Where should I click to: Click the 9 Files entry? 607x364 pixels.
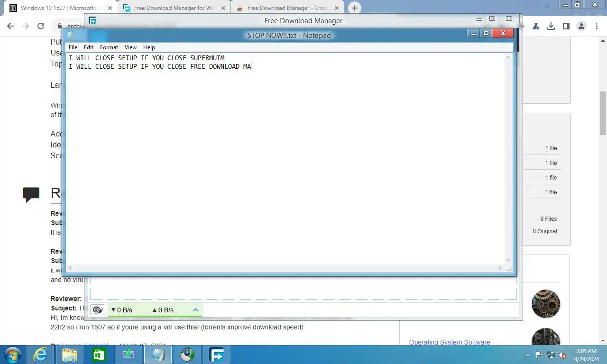pyautogui.click(x=548, y=219)
